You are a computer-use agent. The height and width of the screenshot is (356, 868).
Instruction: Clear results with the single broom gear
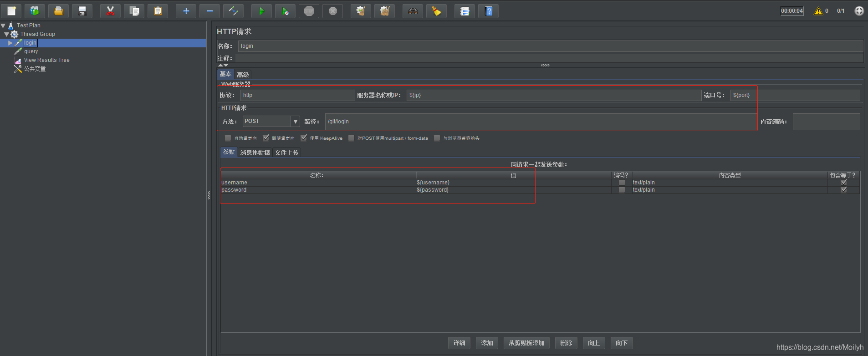pyautogui.click(x=361, y=11)
